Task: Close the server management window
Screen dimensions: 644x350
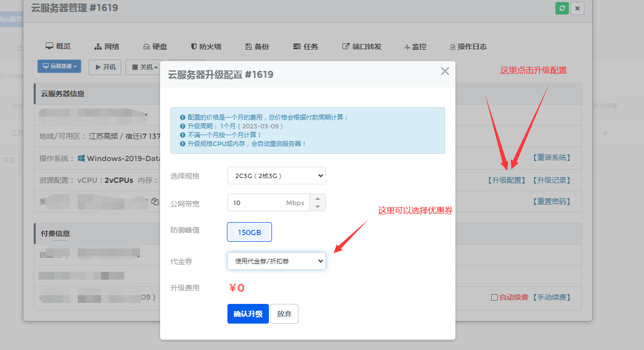Action: [578, 8]
